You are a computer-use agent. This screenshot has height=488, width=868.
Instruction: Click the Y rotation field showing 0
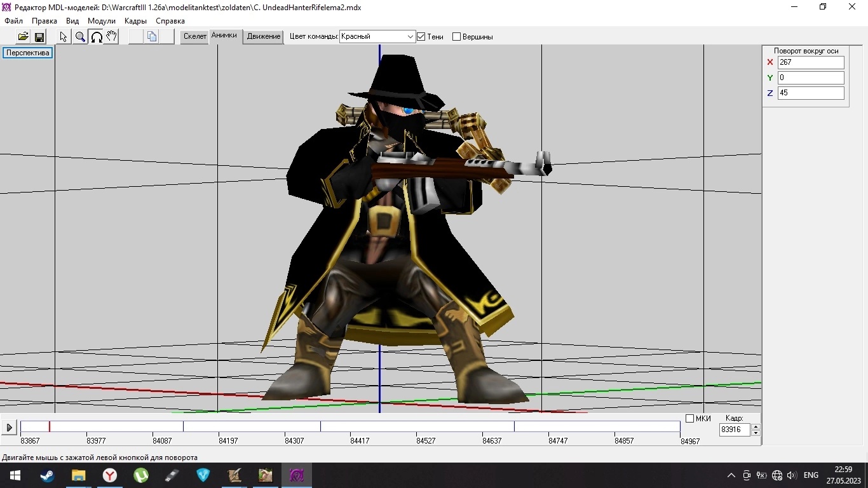tap(811, 78)
